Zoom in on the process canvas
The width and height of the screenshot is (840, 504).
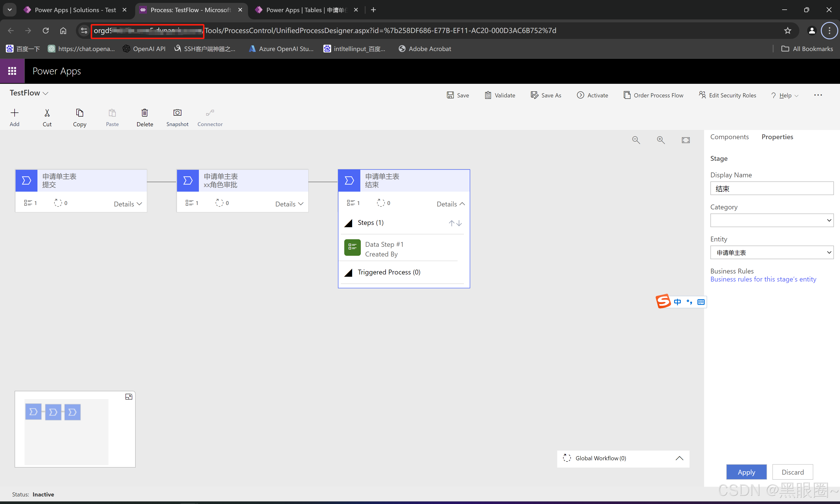(x=661, y=140)
